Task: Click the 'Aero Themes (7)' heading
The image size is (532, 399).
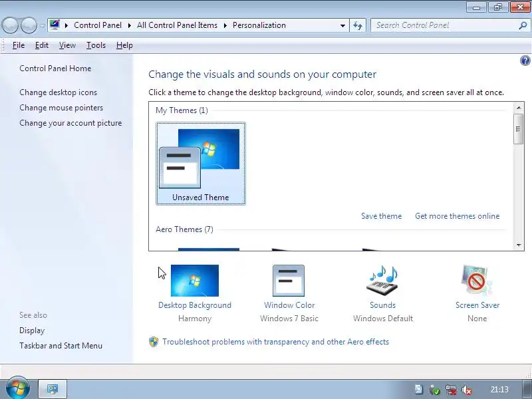Action: point(184,229)
